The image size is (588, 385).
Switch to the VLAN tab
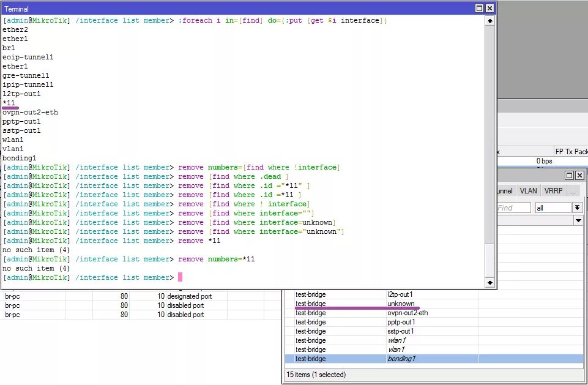(529, 190)
